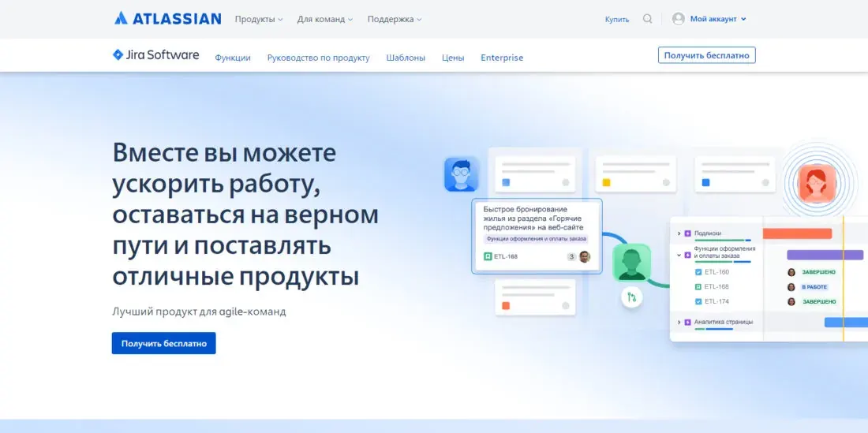
Task: Open the Enterprise page
Action: (502, 58)
